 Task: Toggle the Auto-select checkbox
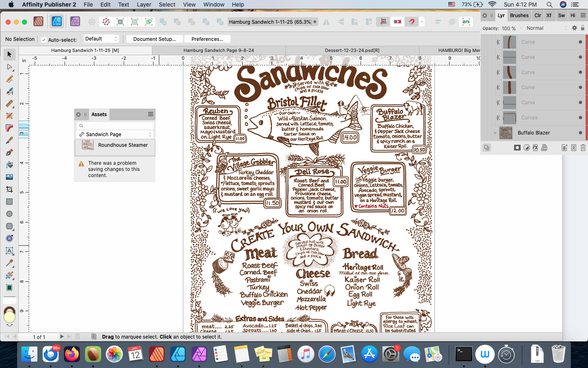[44, 40]
